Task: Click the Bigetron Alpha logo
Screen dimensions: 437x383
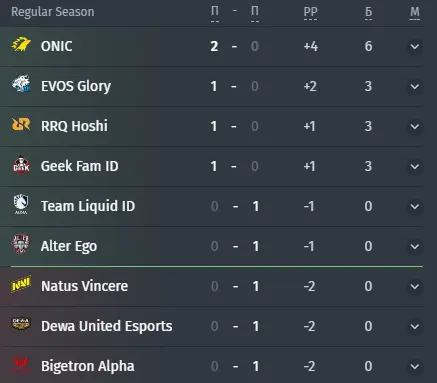Action: [x=21, y=364]
